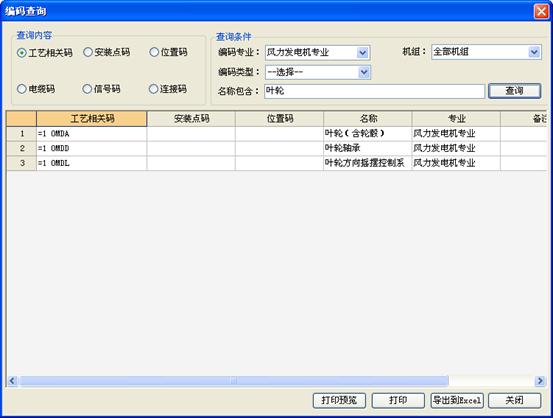Click the horizontal scrollbar left arrow
The height and width of the screenshot is (418, 553).
(12, 381)
